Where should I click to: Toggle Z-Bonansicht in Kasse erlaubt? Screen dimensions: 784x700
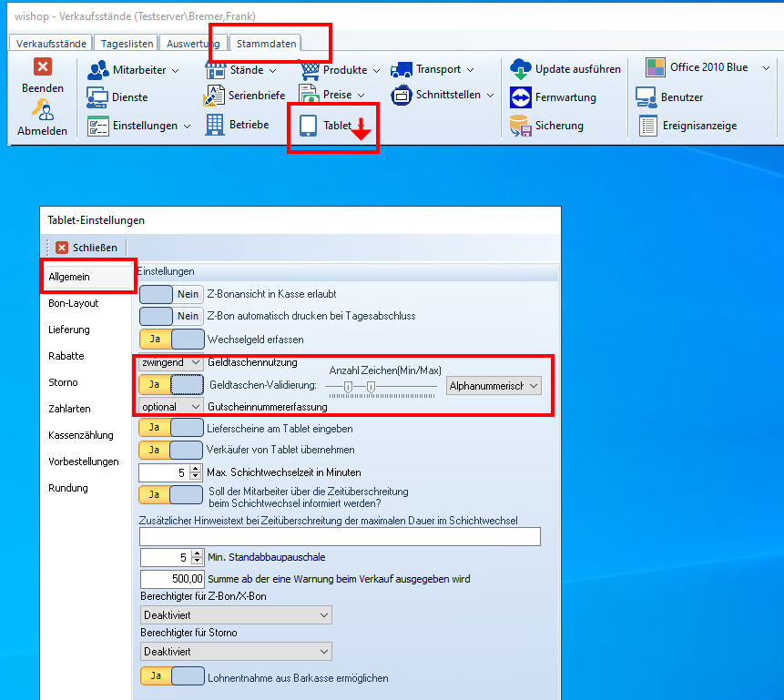171,294
